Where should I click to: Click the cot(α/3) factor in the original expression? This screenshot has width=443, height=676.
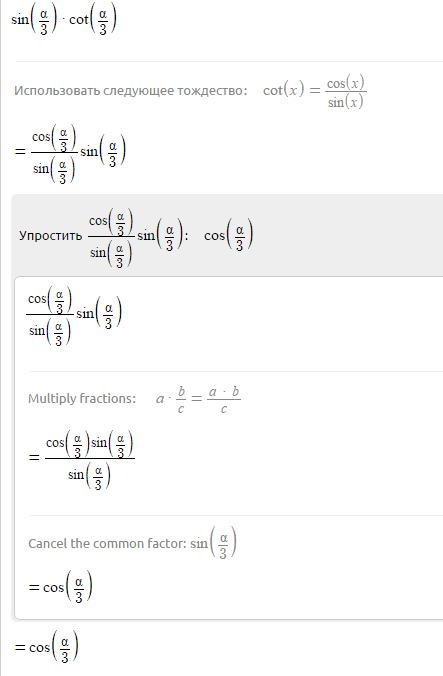pyautogui.click(x=93, y=20)
